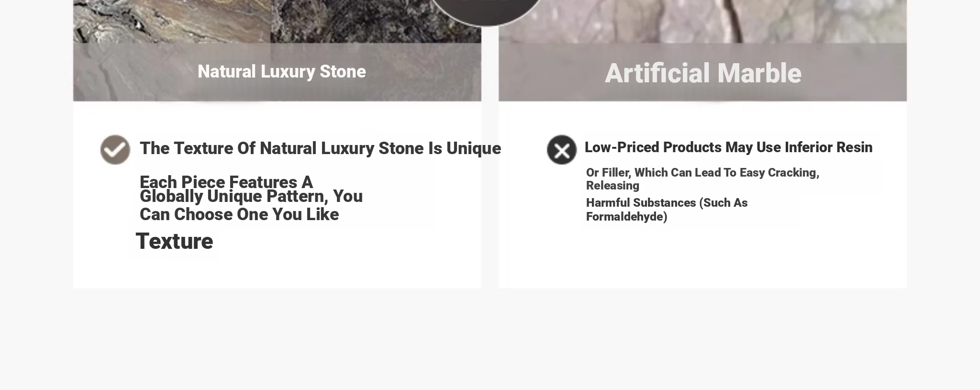The height and width of the screenshot is (390, 980).
Task: Click heading "Low-Priced Products May Use Inferior Resin"
Action: click(x=728, y=147)
